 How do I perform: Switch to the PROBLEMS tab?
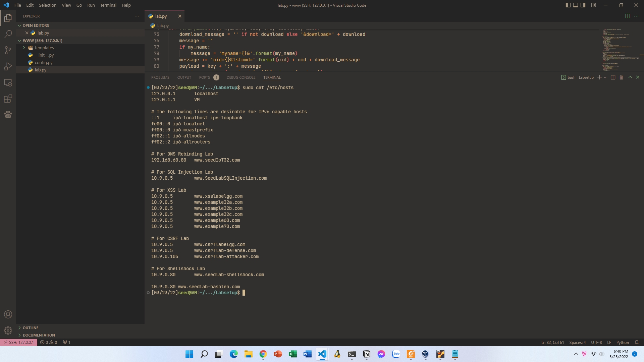coord(160,77)
